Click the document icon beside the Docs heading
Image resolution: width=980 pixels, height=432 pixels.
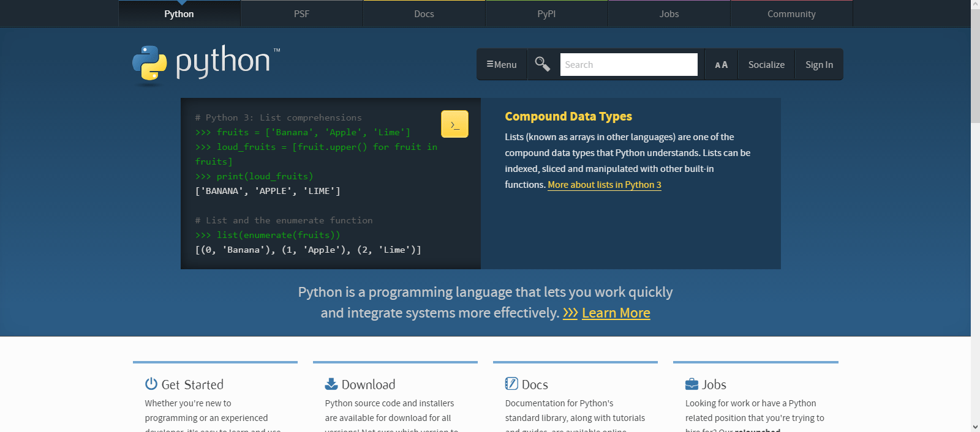pyautogui.click(x=511, y=384)
